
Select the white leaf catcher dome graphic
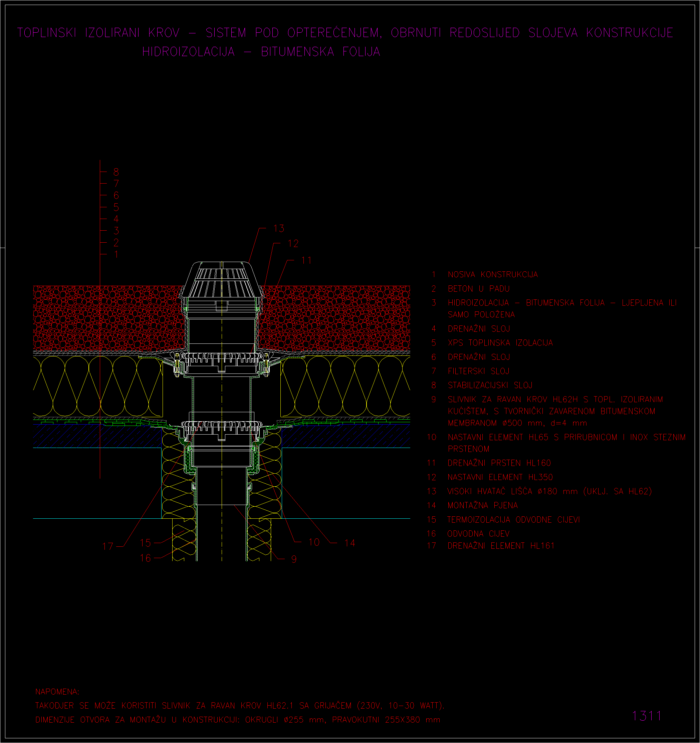pos(222,280)
